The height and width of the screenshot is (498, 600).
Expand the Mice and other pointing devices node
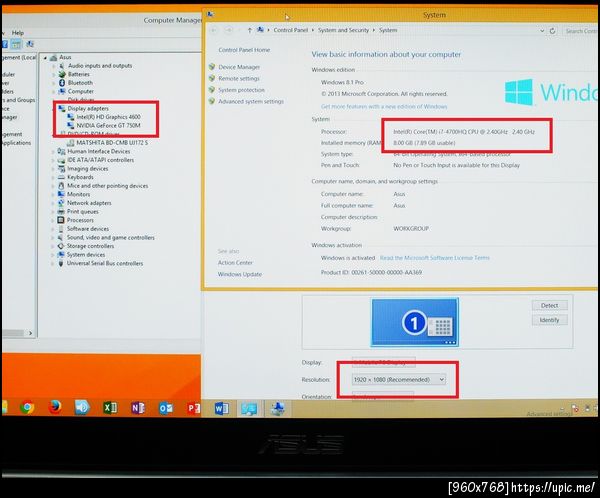53,186
